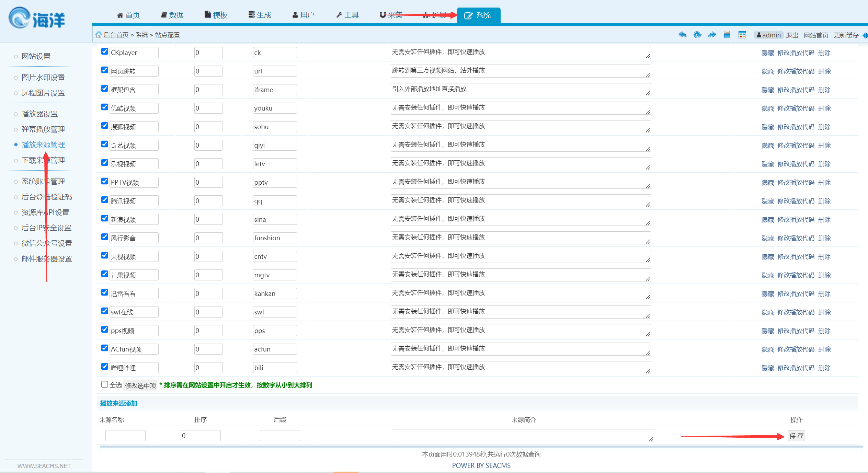
Task: Click 保存 button to add source
Action: 796,436
